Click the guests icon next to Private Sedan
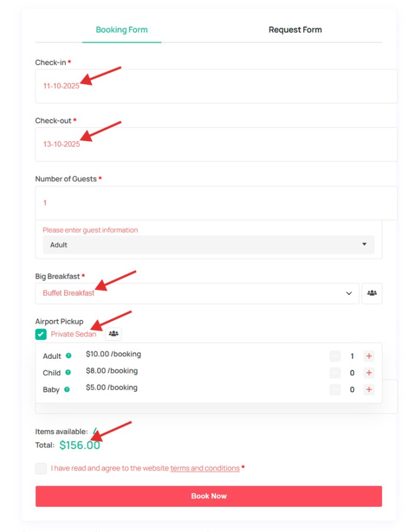Image resolution: width=415 pixels, height=532 pixels. tap(113, 334)
